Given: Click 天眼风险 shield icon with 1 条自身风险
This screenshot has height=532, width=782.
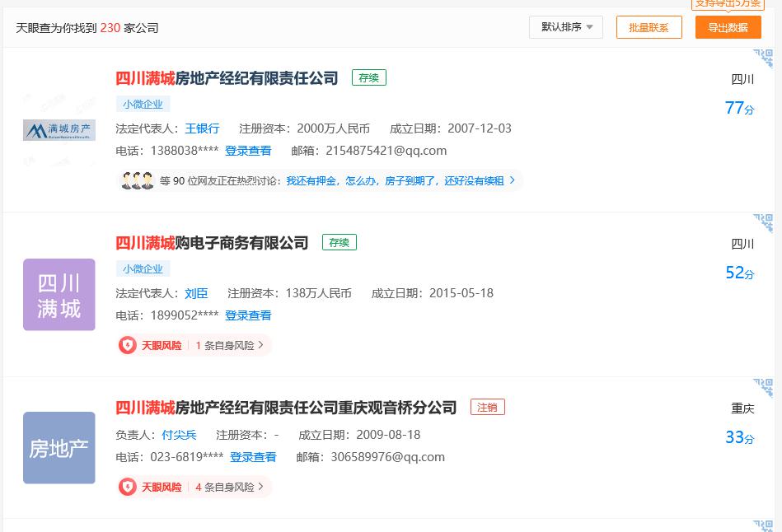Looking at the screenshot, I should pyautogui.click(x=127, y=345).
